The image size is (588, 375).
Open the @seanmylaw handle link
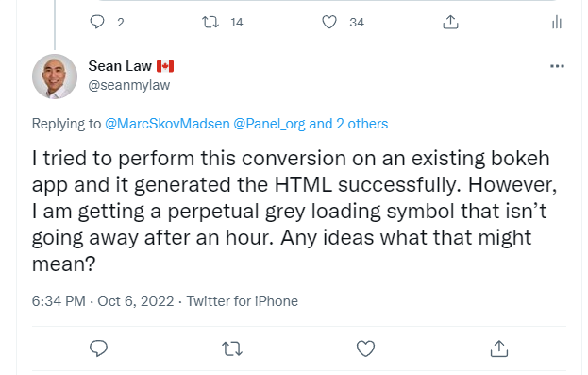129,85
